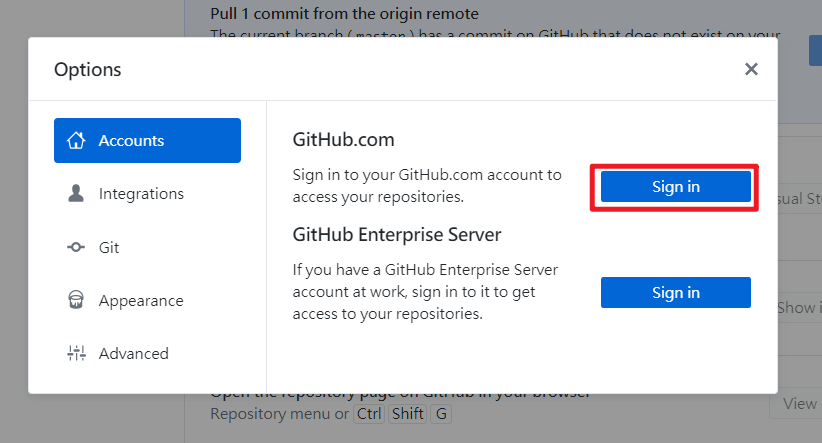Click the Advanced sliders icon
This screenshot has height=443, width=822.
pyautogui.click(x=76, y=353)
